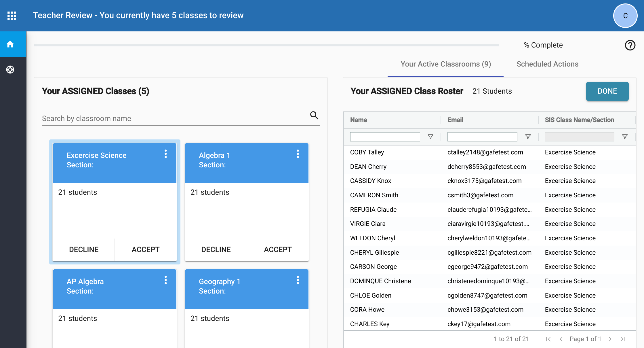Click the Email filter text box
644x348 pixels.
tap(482, 137)
